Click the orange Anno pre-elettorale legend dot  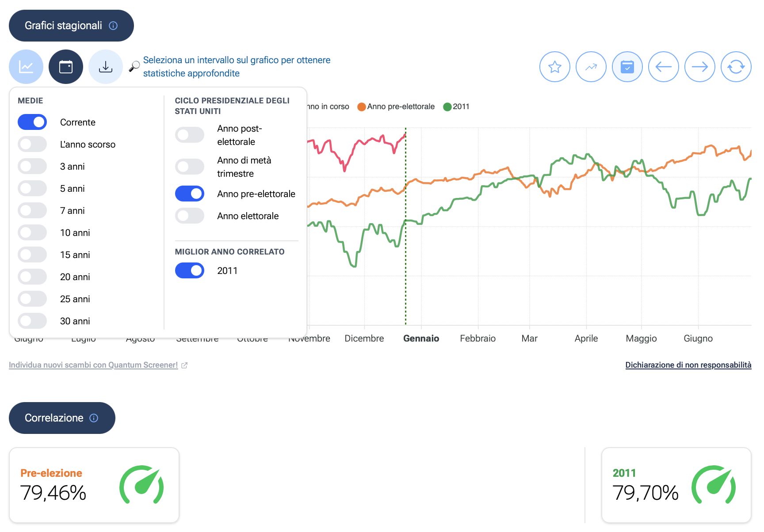point(361,107)
